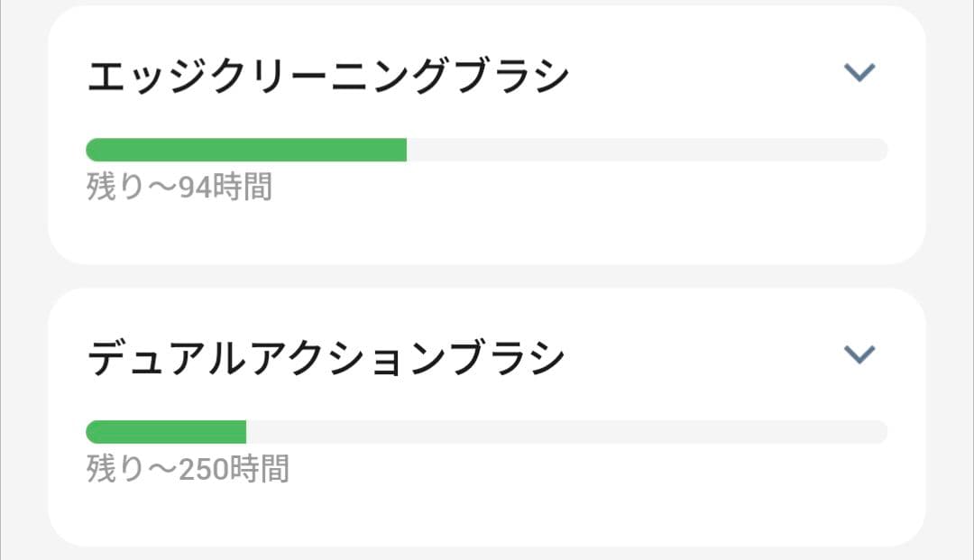Select the 残り〜94時間 remaining label
This screenshot has width=974, height=560.
click(179, 188)
